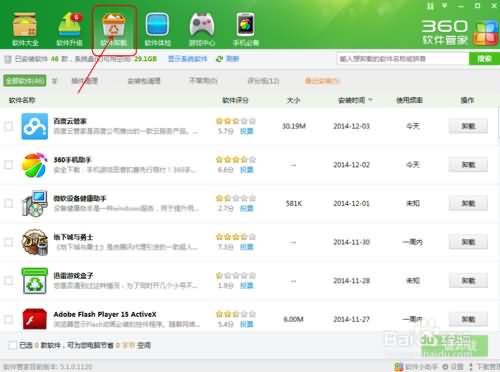This screenshot has height=372, width=500.
Task: Open 下载管理 in the status bar
Action: 485,367
